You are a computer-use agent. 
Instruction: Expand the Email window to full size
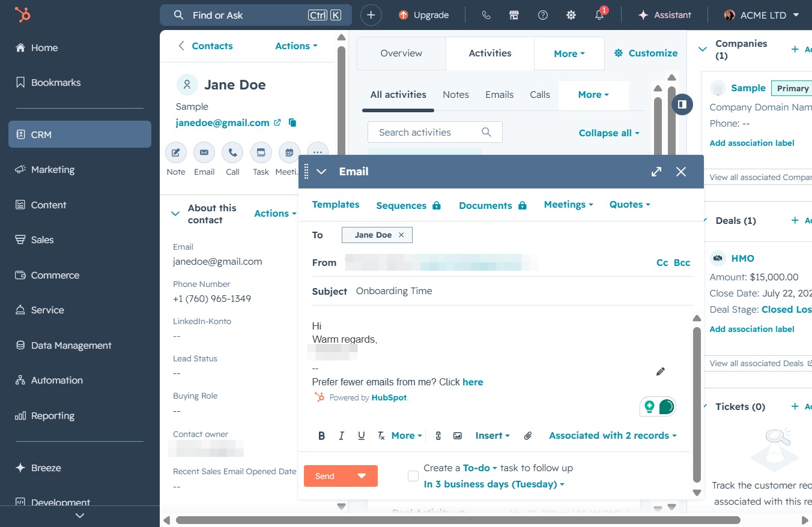pyautogui.click(x=656, y=172)
